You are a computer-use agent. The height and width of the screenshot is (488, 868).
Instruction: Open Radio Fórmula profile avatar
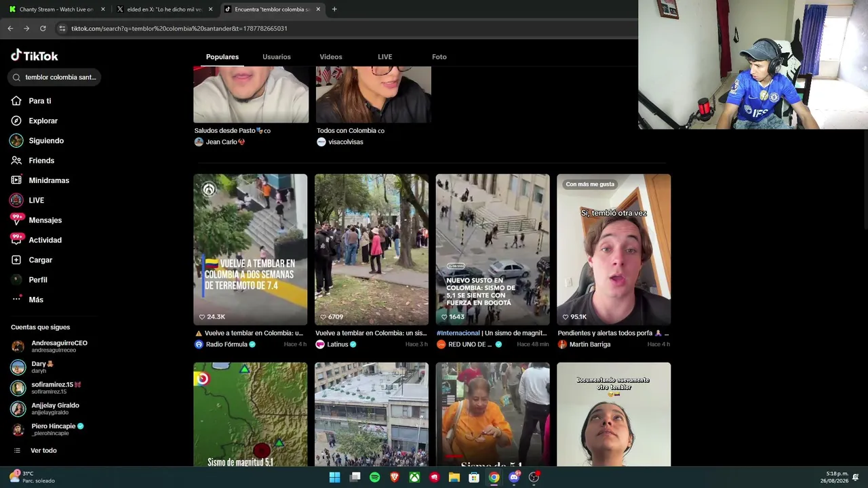tap(199, 344)
